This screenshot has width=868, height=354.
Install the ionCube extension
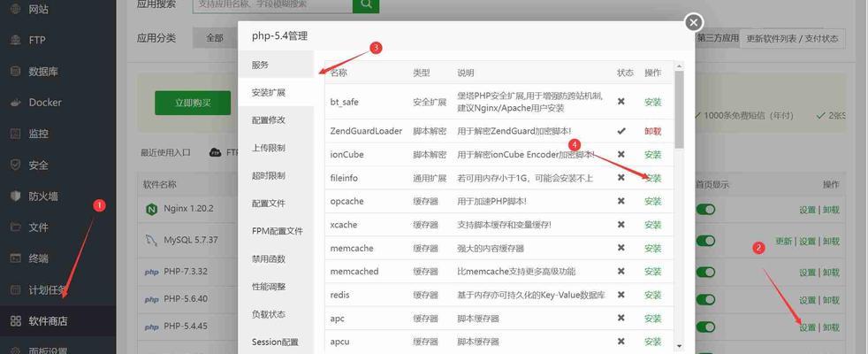652,155
